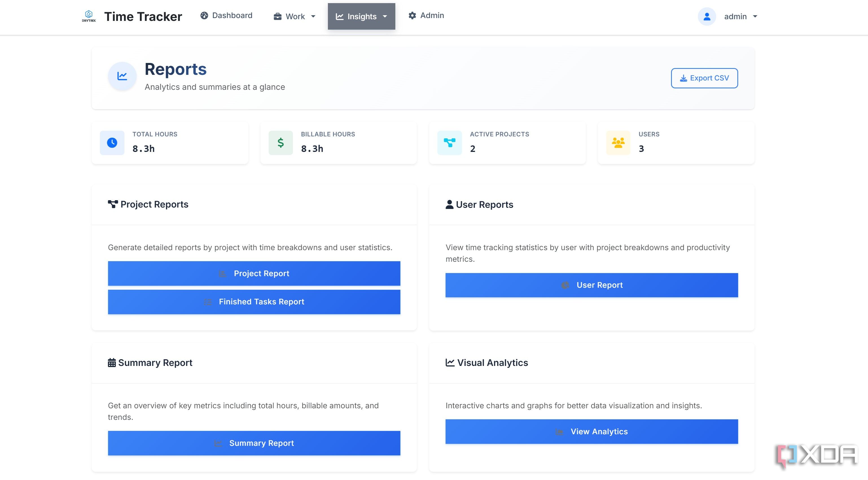Click the Visual Analytics line chart icon

point(450,363)
